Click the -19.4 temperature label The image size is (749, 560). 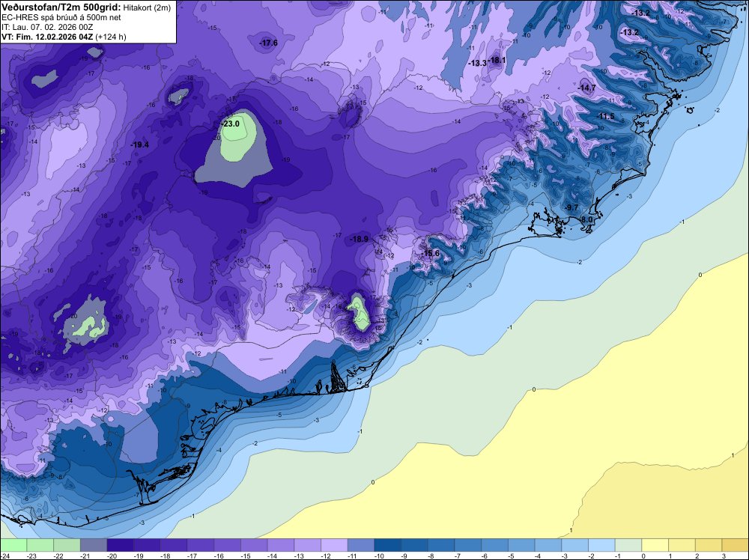140,144
